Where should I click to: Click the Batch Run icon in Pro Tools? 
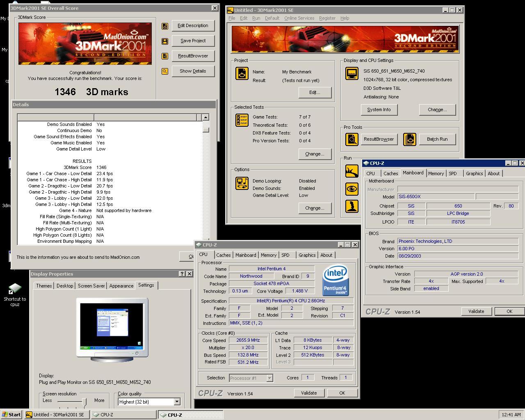409,139
